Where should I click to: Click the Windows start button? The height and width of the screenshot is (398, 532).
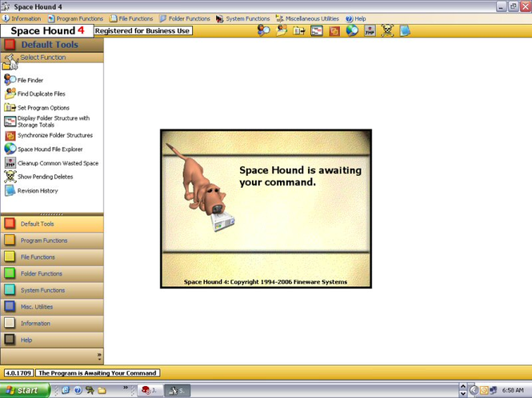pyautogui.click(x=25, y=390)
